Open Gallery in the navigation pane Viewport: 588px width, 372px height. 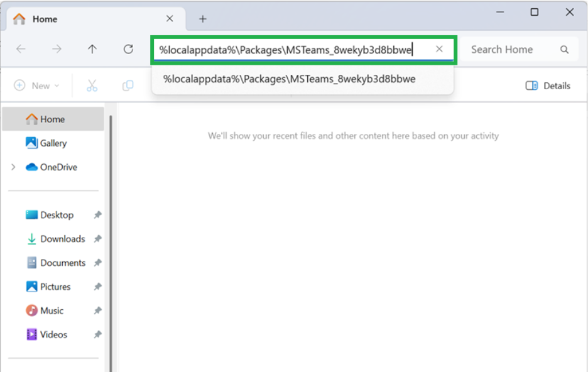click(x=53, y=143)
